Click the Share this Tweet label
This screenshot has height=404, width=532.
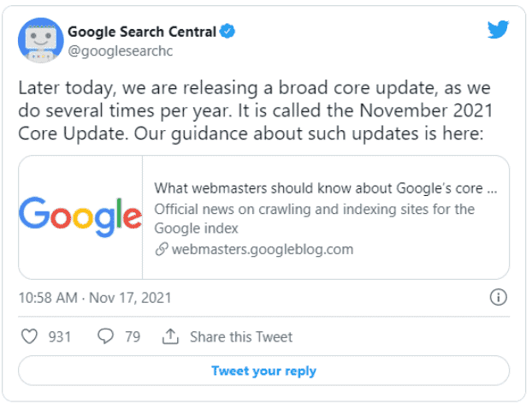[240, 336]
